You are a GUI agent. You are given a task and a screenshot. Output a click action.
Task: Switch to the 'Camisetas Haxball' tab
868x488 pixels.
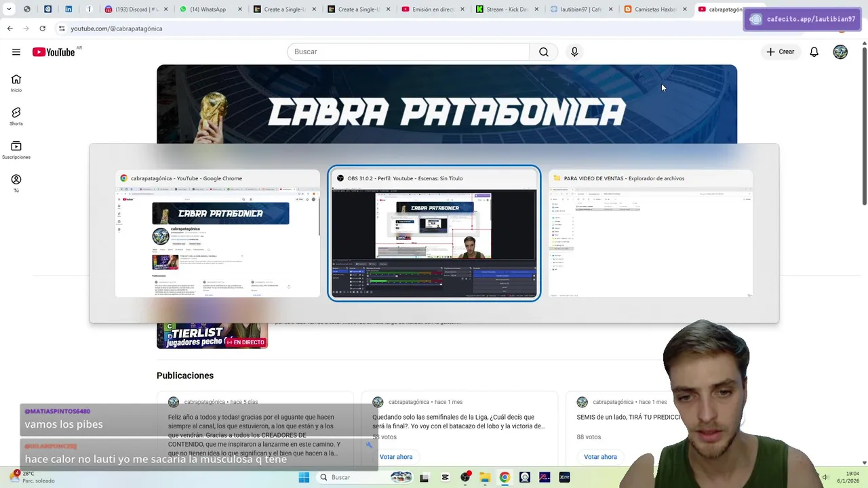click(655, 9)
